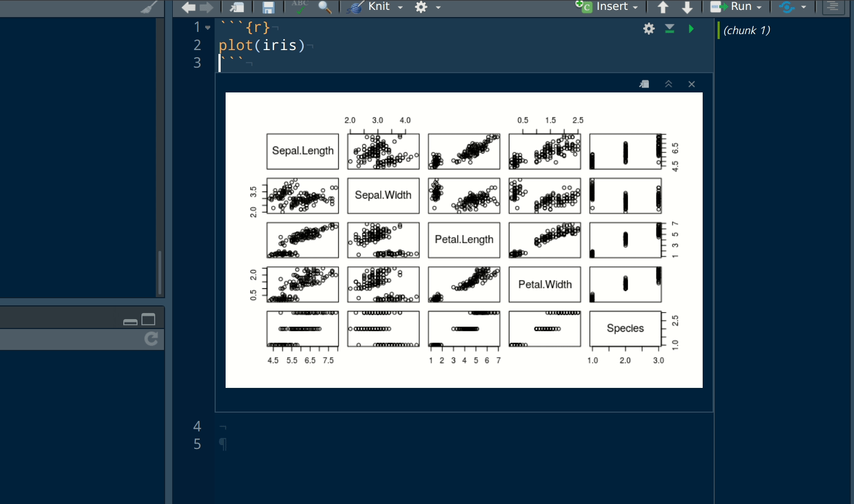Image resolution: width=854 pixels, height=504 pixels.
Task: Run the current chunk
Action: (x=691, y=29)
